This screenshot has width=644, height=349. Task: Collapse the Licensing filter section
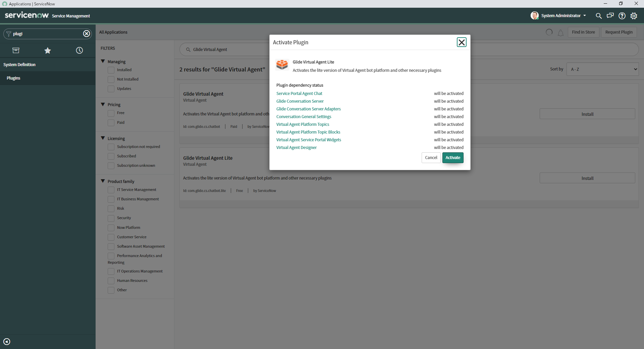(x=103, y=138)
